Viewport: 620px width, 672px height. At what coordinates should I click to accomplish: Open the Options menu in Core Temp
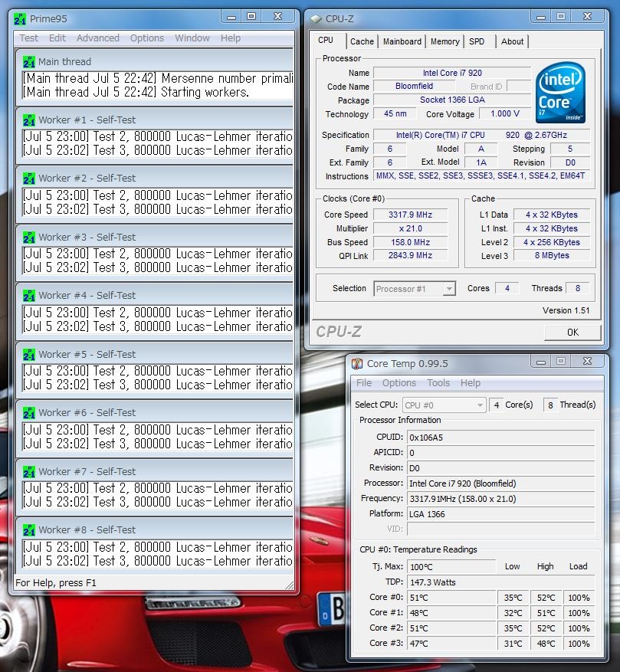pyautogui.click(x=399, y=383)
